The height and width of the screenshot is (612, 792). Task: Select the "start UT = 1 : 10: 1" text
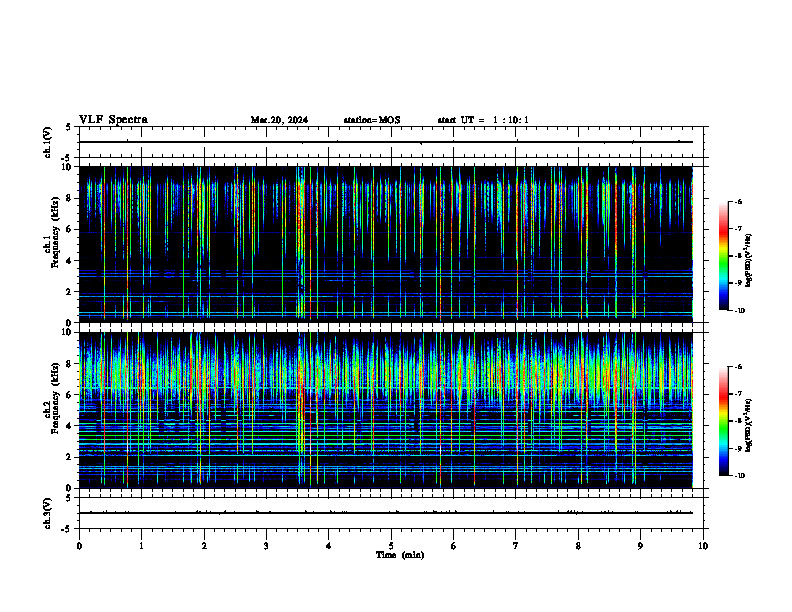(483, 120)
